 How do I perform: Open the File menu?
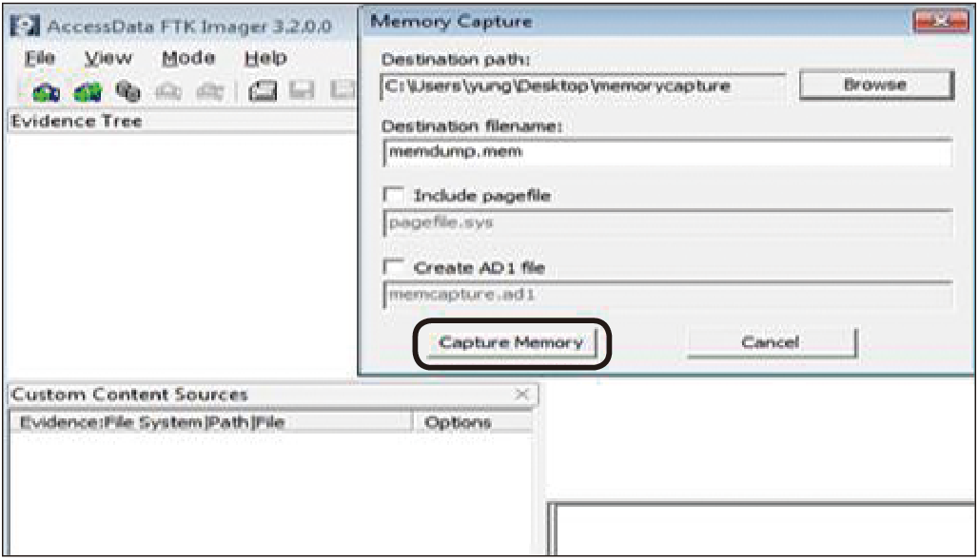click(x=40, y=58)
